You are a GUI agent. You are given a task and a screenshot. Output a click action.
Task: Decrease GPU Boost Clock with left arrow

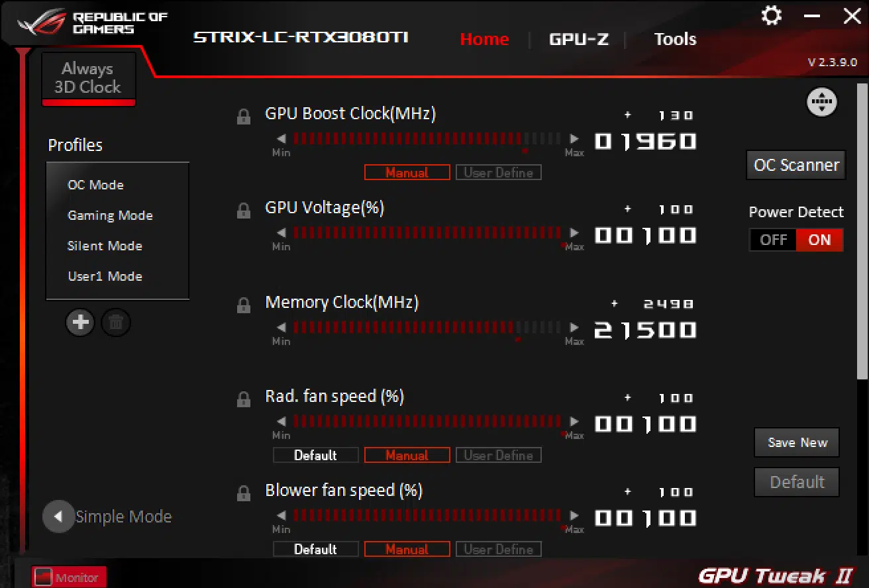pyautogui.click(x=281, y=139)
